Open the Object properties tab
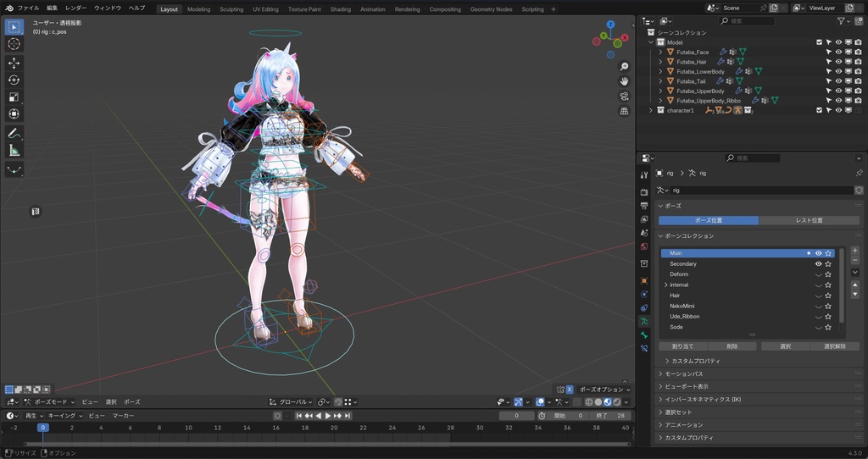Screen dimensions: 868x459 point(644,280)
